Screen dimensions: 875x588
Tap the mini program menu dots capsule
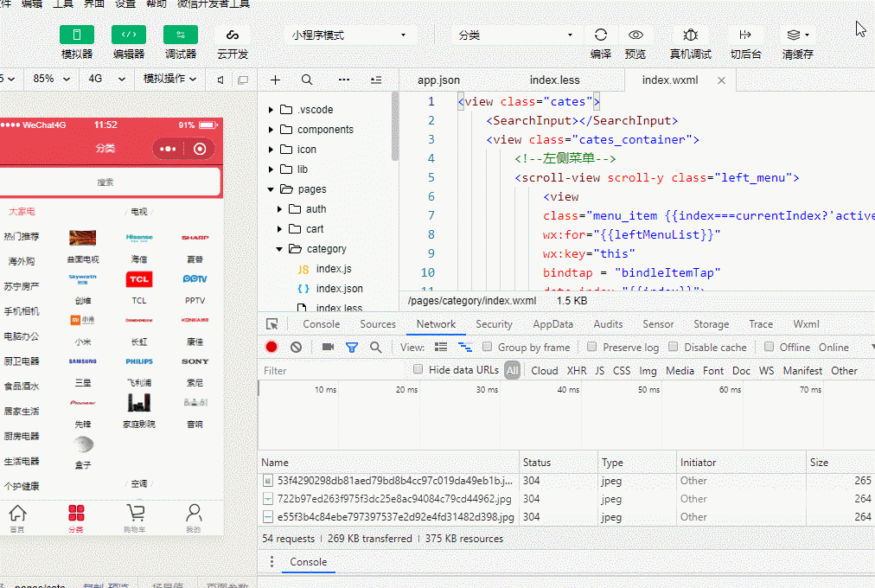point(168,149)
